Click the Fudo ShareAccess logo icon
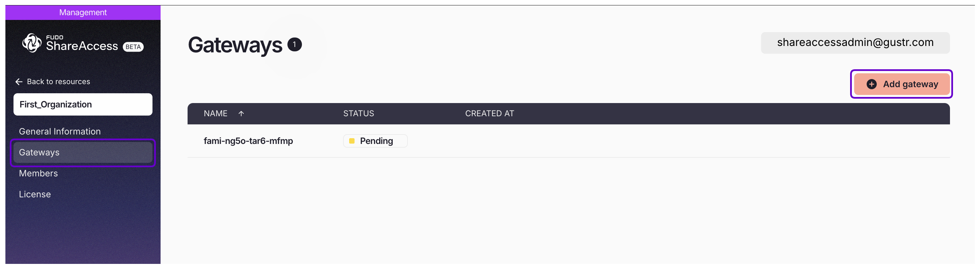The height and width of the screenshot is (272, 980). [x=32, y=43]
